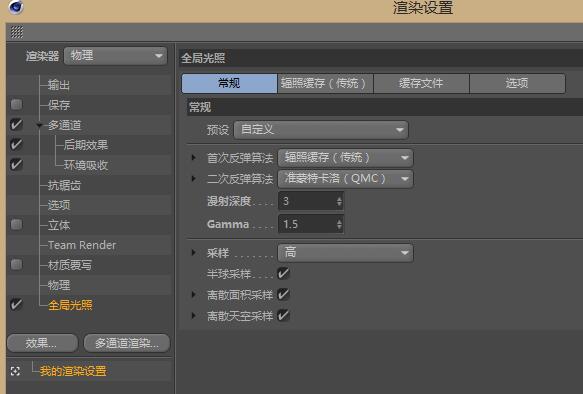Screen dimensions: 583x394
Task: Collapse the 多通道 tree arrow
Action: click(40, 125)
